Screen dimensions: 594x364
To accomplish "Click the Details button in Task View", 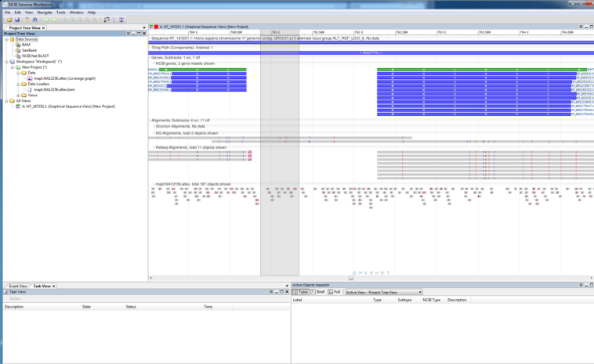I will click(16, 298).
